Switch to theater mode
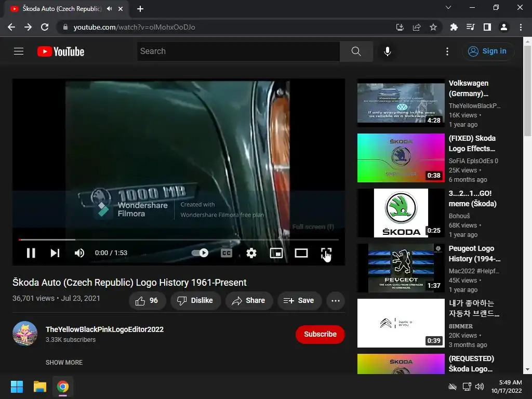Screen dimensions: 532x399 [301, 253]
